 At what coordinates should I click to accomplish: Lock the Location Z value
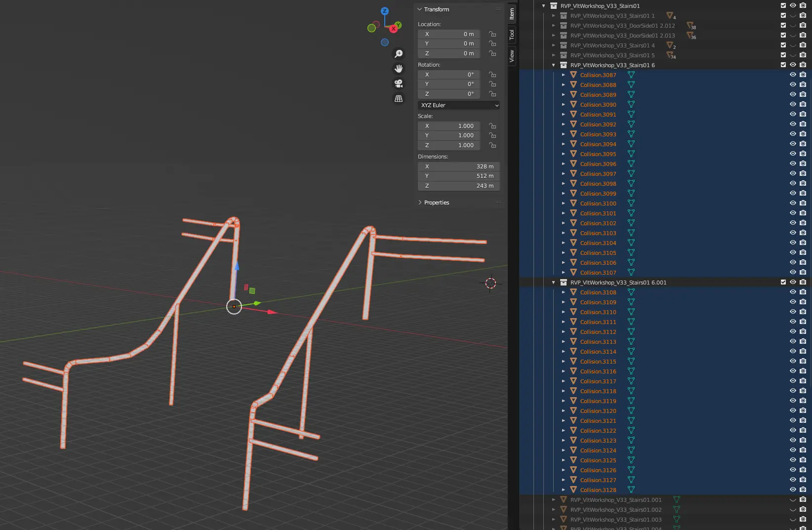tap(492, 53)
